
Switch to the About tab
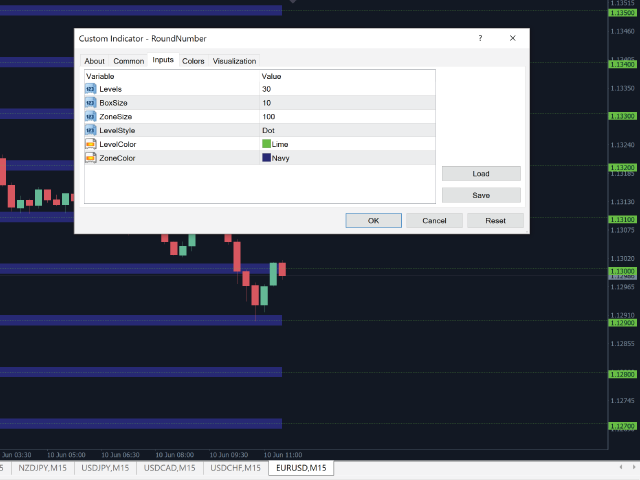[x=95, y=61]
